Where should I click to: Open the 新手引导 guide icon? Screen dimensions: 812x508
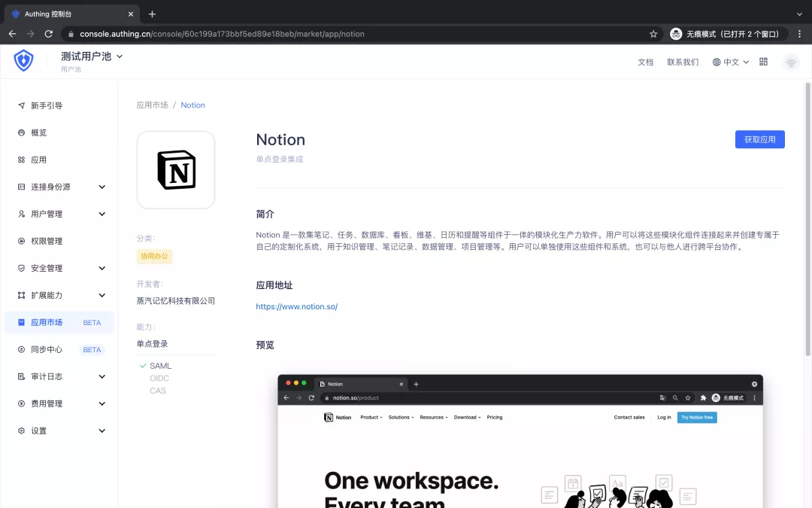pos(21,105)
